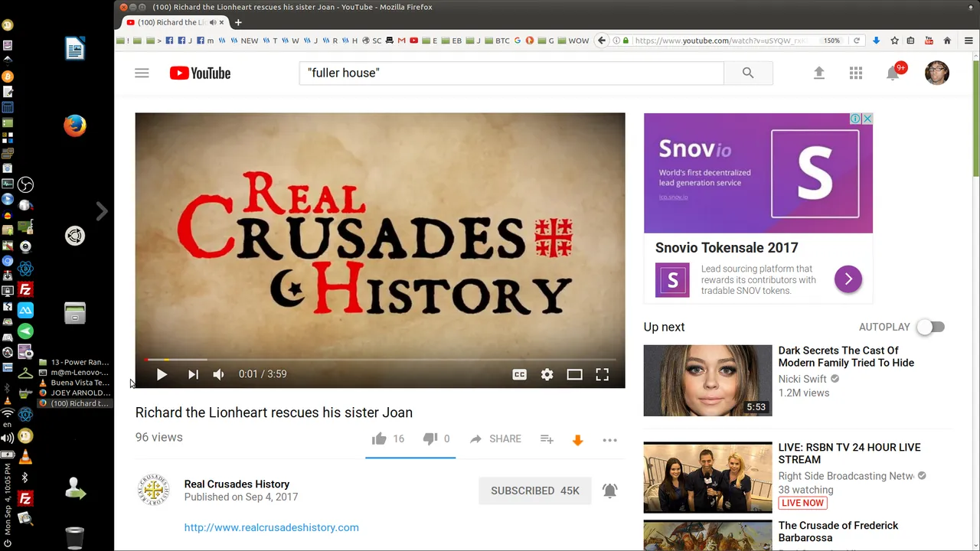
Task: Open the SC bookmark in the toolbar
Action: [x=371, y=41]
